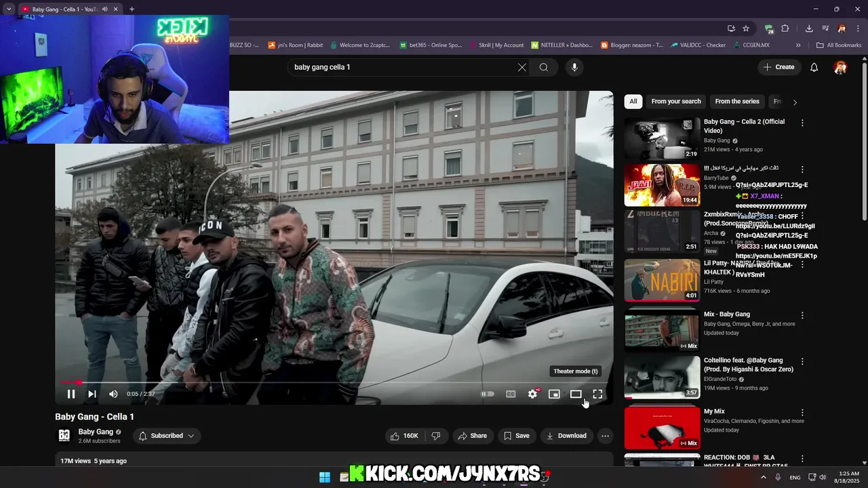Open My Mix playlist thumbnail

coord(662,428)
